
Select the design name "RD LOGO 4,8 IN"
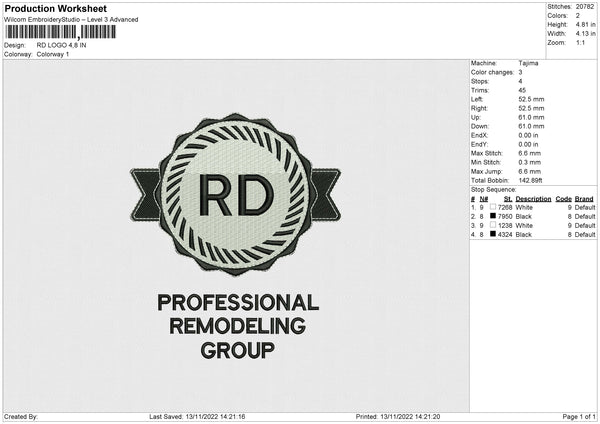(x=61, y=45)
